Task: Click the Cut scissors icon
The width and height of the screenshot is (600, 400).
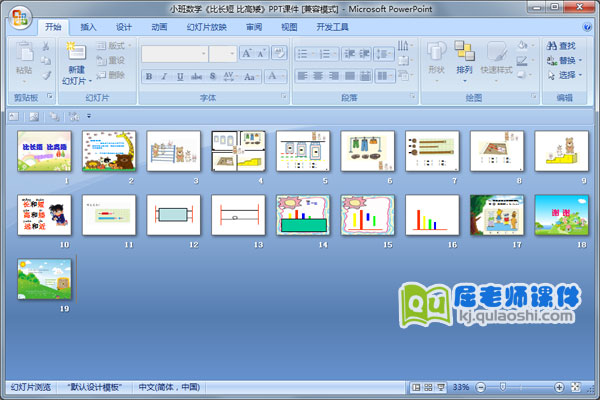Action: (46, 46)
